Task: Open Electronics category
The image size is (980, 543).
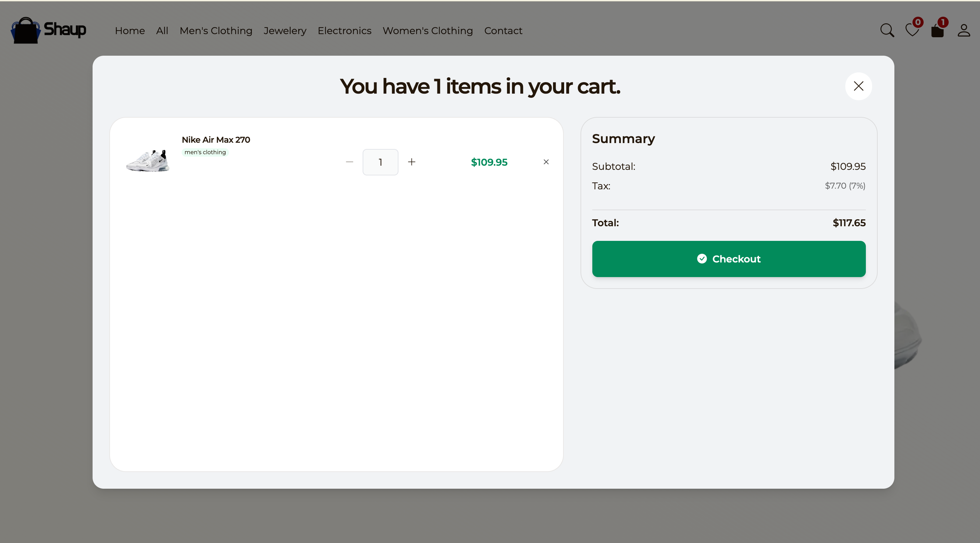Action: click(344, 30)
